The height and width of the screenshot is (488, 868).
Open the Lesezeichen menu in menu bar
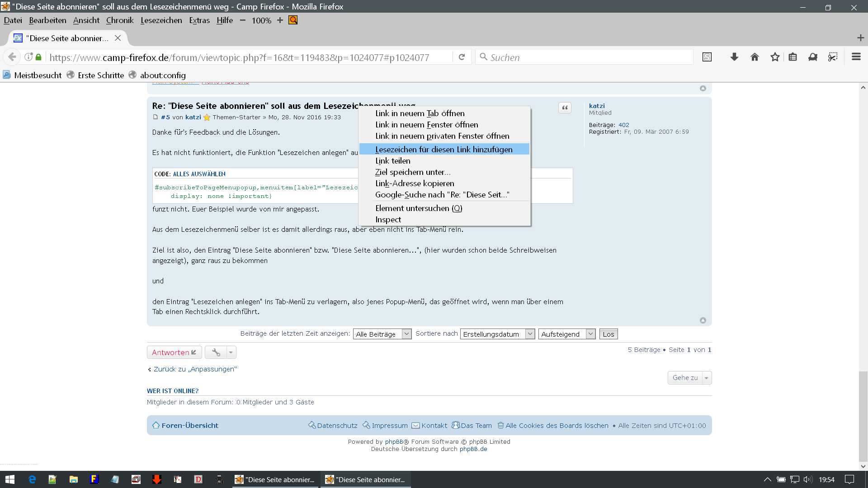(161, 20)
